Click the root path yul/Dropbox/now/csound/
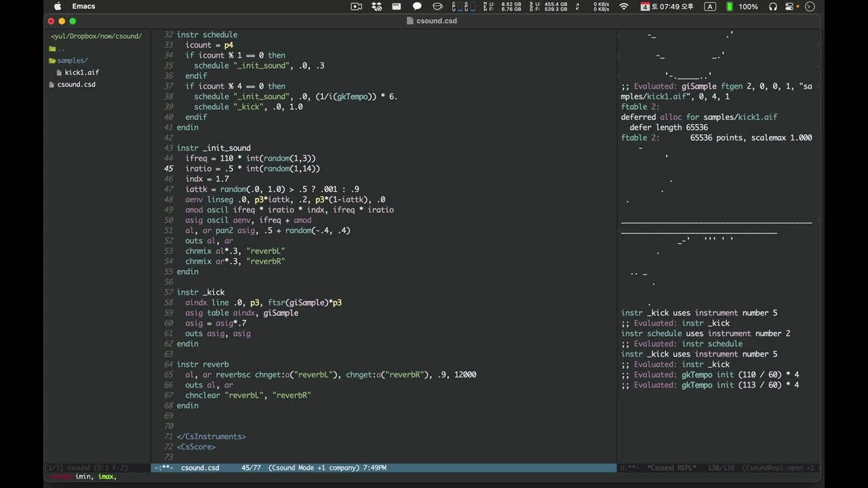The width and height of the screenshot is (868, 488). pos(96,36)
